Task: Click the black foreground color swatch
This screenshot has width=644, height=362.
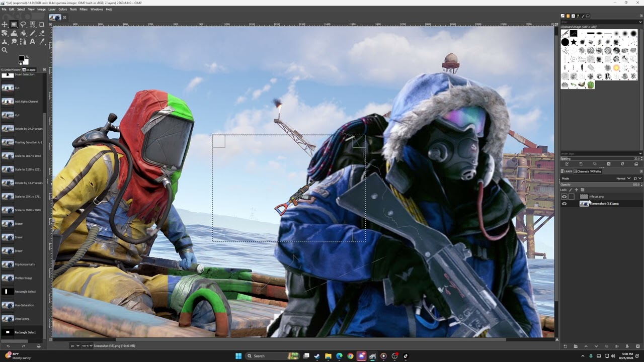Action: 22,58
